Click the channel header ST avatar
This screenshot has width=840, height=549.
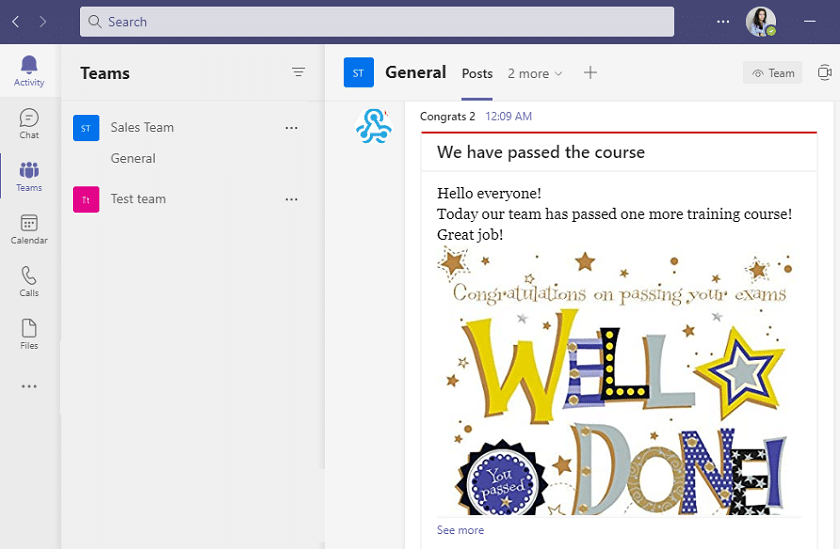(x=358, y=72)
